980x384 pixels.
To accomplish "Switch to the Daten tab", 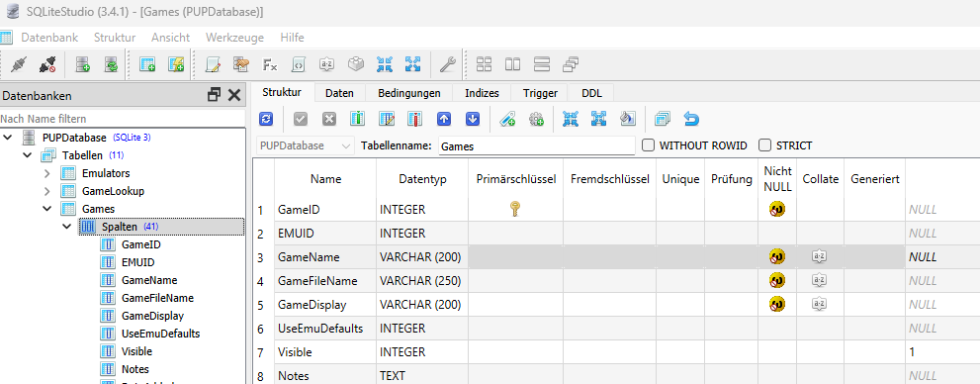I will 339,93.
